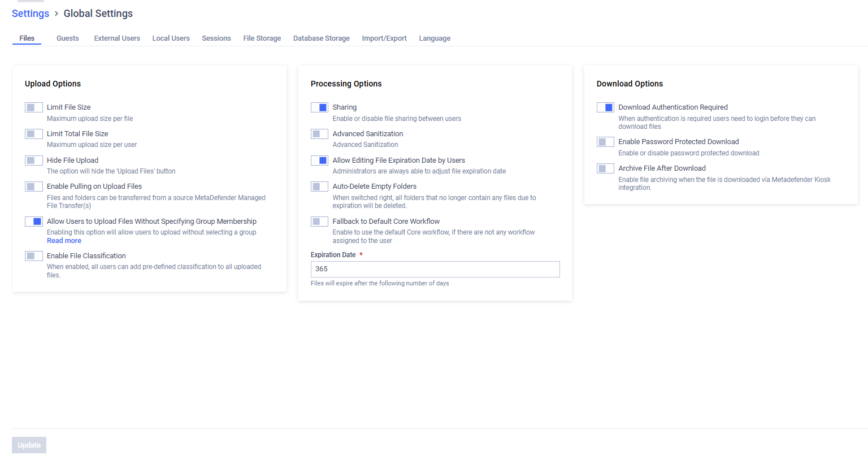Open the File Storage tab
Image resolution: width=868 pixels, height=464 pixels.
point(262,38)
